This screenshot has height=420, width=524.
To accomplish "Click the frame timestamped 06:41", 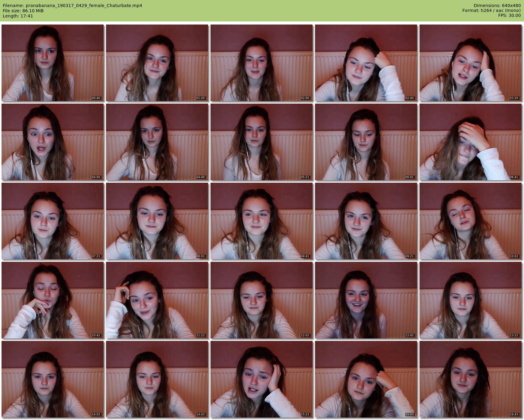I will coord(470,142).
